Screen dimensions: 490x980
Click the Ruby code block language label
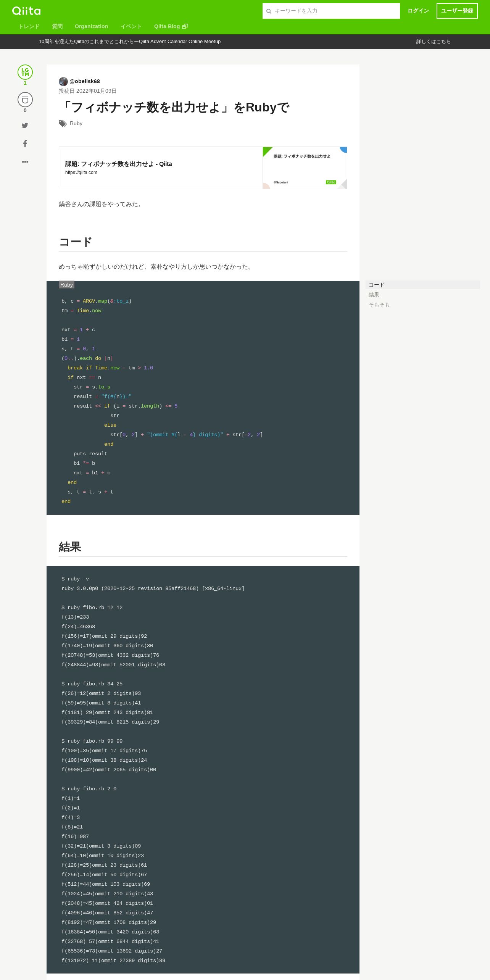click(66, 285)
